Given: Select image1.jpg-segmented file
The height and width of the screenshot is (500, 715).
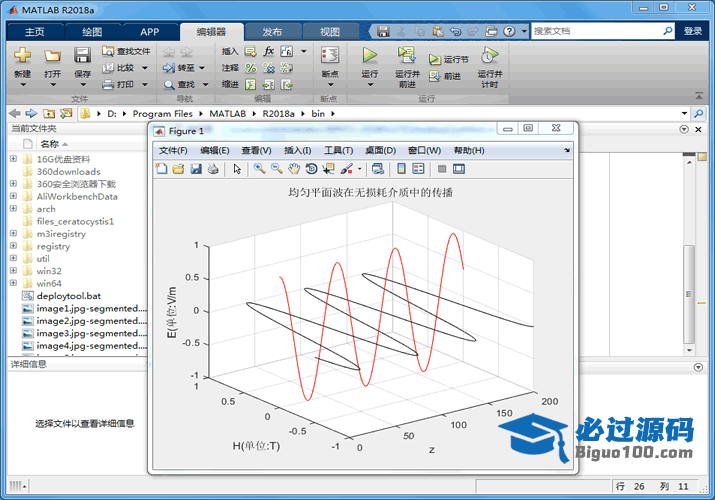Looking at the screenshot, I should 91,309.
